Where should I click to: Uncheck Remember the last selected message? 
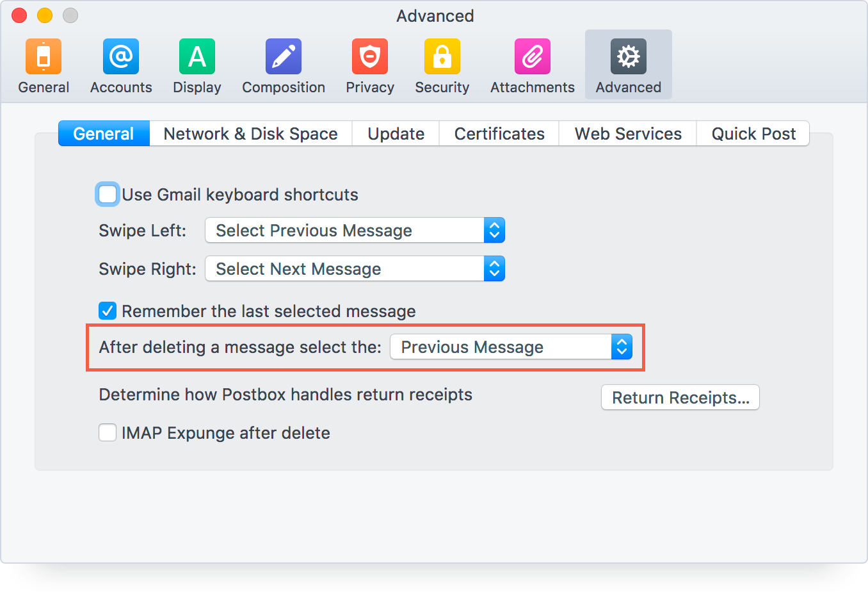[108, 311]
